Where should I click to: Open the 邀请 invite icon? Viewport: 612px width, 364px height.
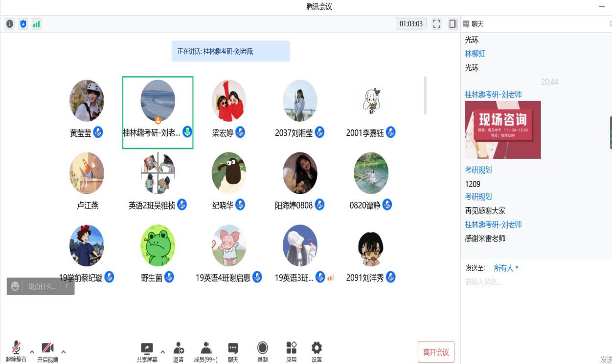pos(178,352)
